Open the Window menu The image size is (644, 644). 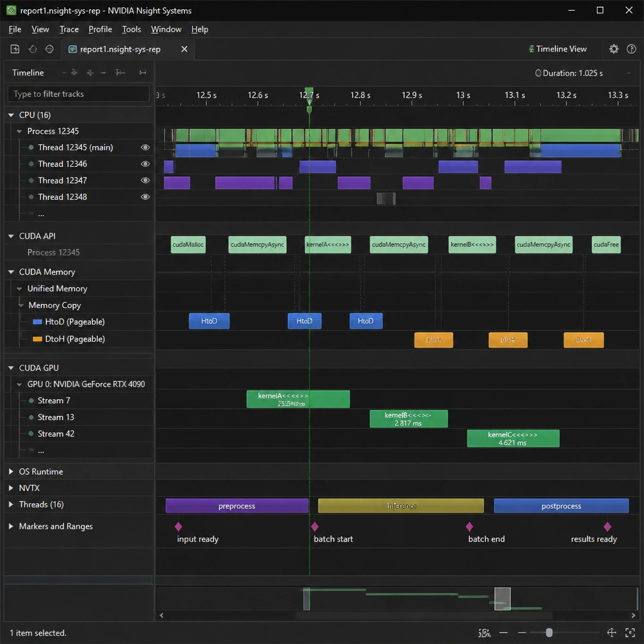(x=166, y=29)
